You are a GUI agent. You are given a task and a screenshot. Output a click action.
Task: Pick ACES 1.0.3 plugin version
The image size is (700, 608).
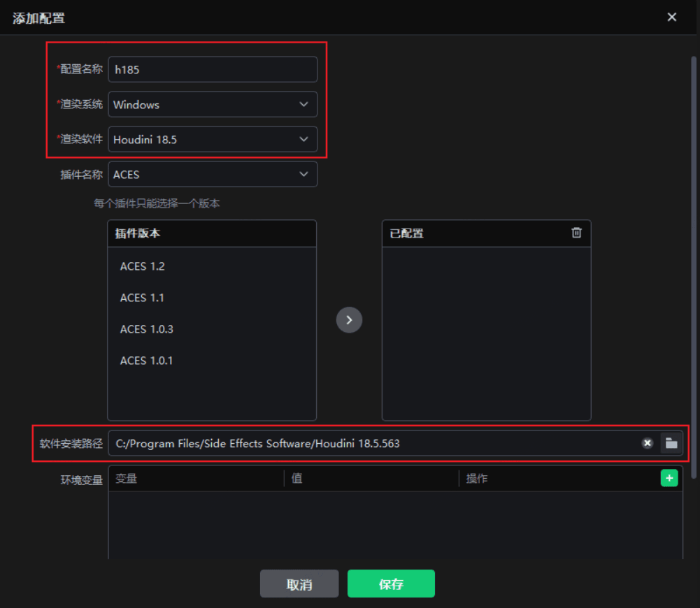tap(147, 329)
